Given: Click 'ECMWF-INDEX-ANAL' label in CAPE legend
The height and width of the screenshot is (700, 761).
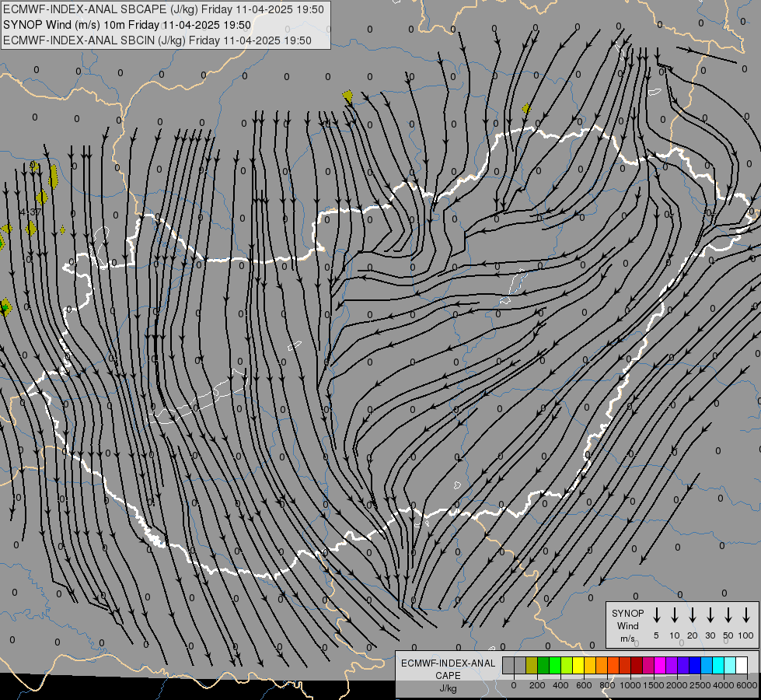Looking at the screenshot, I should coord(448,663).
